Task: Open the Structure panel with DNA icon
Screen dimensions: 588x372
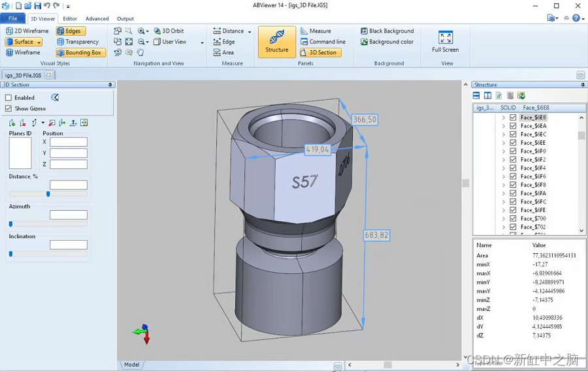Action: tap(277, 42)
